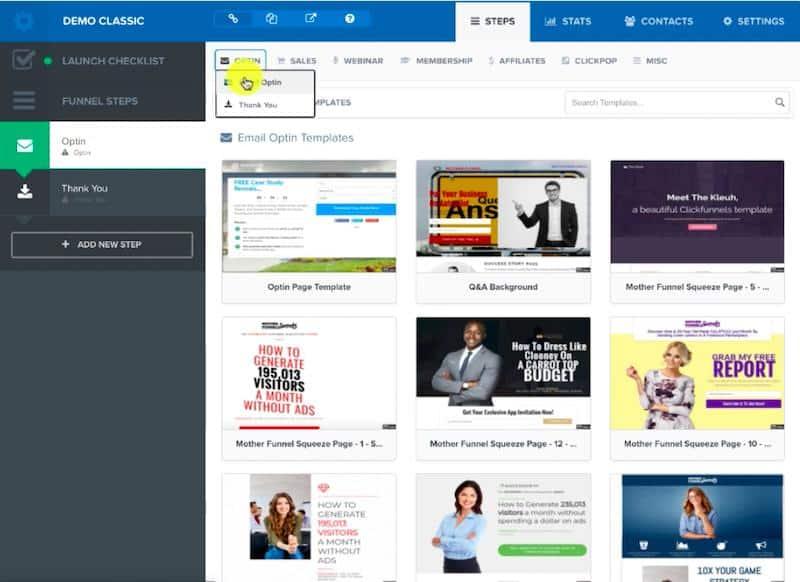Click the Email Optin Templates envelope icon
This screenshot has height=582, width=800.
228,137
